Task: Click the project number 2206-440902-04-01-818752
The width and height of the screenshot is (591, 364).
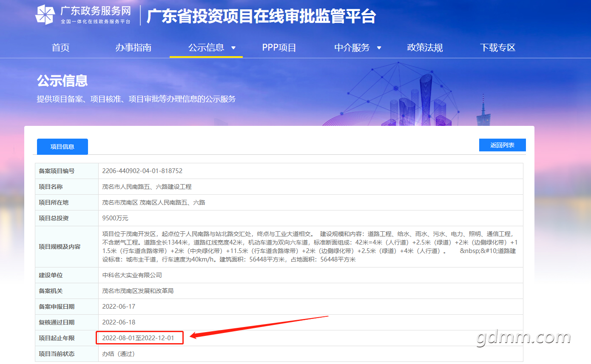Action: pyautogui.click(x=142, y=171)
